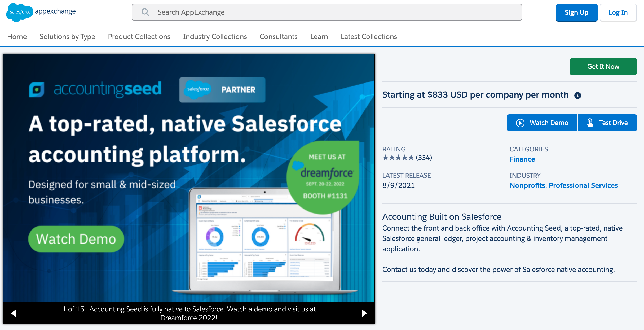
Task: Click the Salesforce AppExchange logo
Action: [41, 12]
